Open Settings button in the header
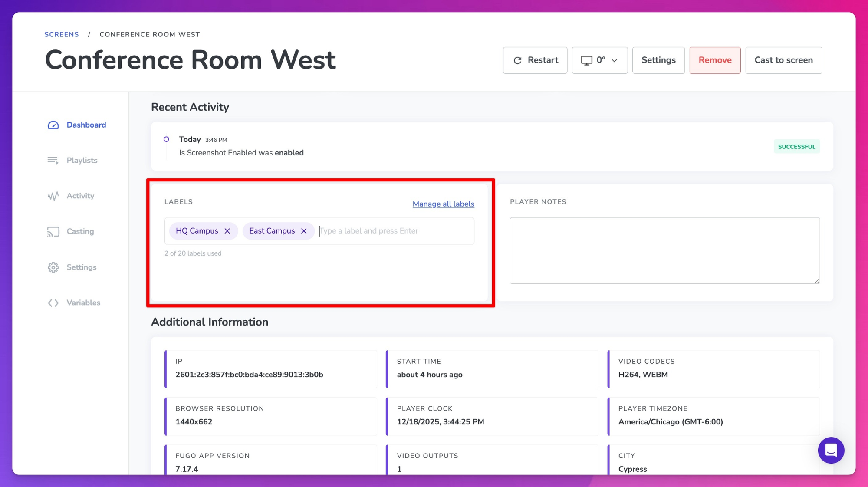The height and width of the screenshot is (487, 868). pos(658,60)
